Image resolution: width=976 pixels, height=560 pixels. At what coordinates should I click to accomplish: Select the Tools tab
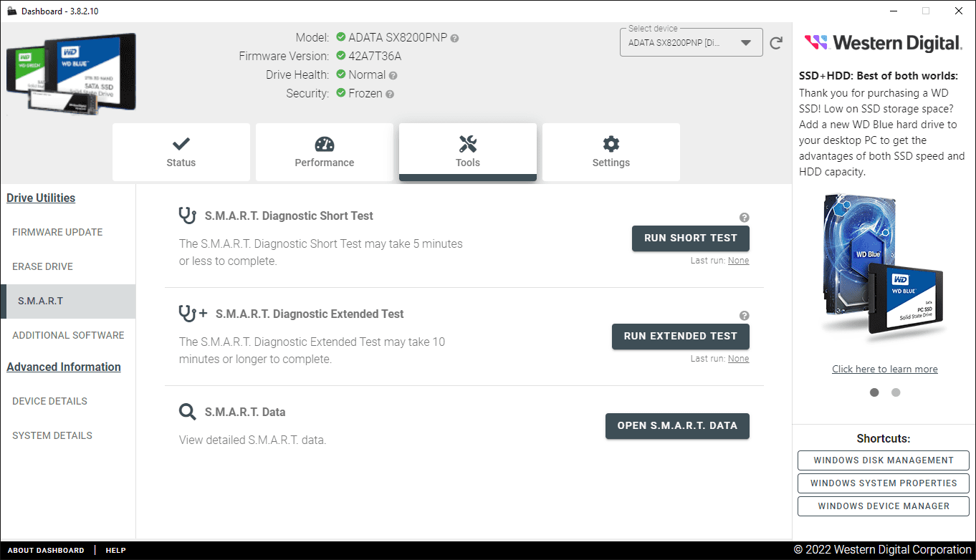point(468,152)
